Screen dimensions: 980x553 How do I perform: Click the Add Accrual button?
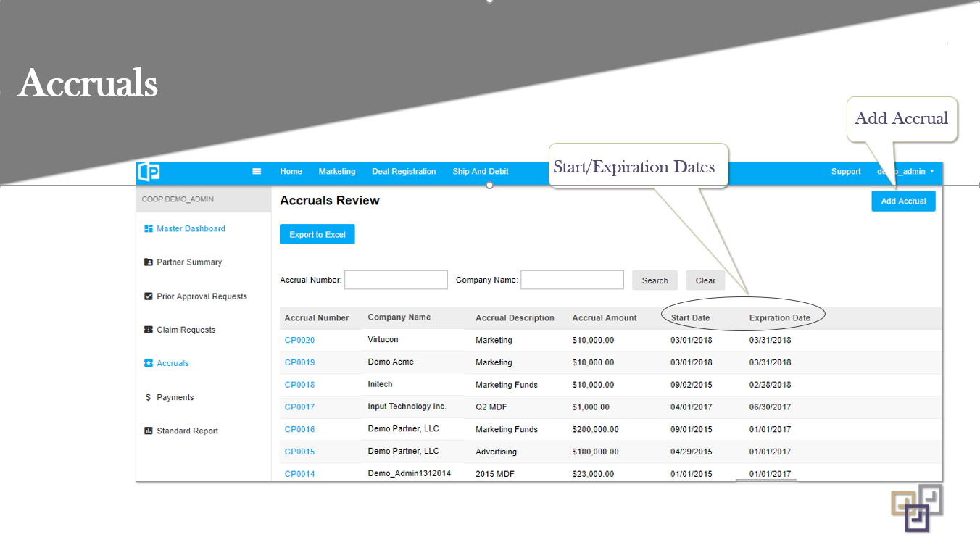point(903,201)
